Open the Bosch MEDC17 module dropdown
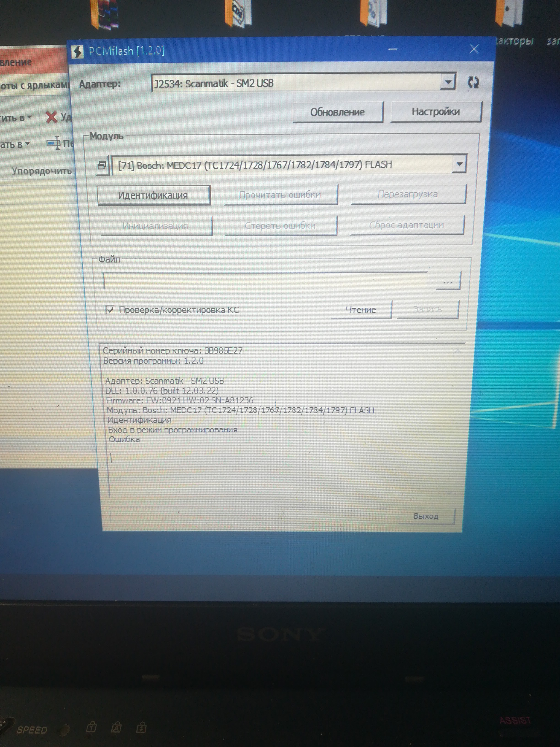Image resolution: width=560 pixels, height=747 pixels. pos(459,164)
